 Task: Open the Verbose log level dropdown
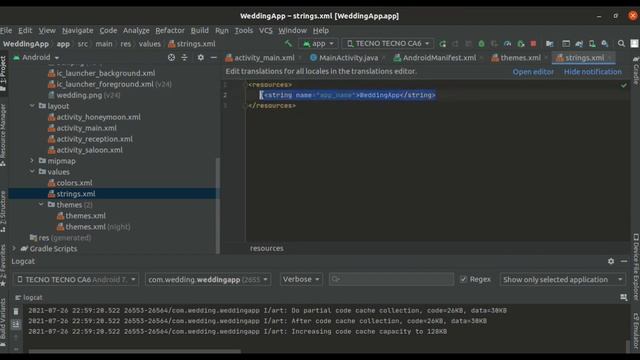click(x=301, y=280)
